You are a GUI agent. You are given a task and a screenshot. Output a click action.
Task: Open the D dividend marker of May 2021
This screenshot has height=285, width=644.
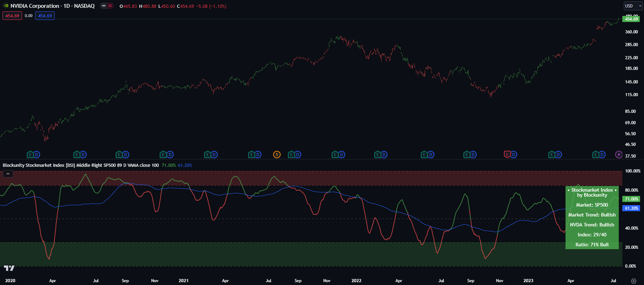point(258,154)
